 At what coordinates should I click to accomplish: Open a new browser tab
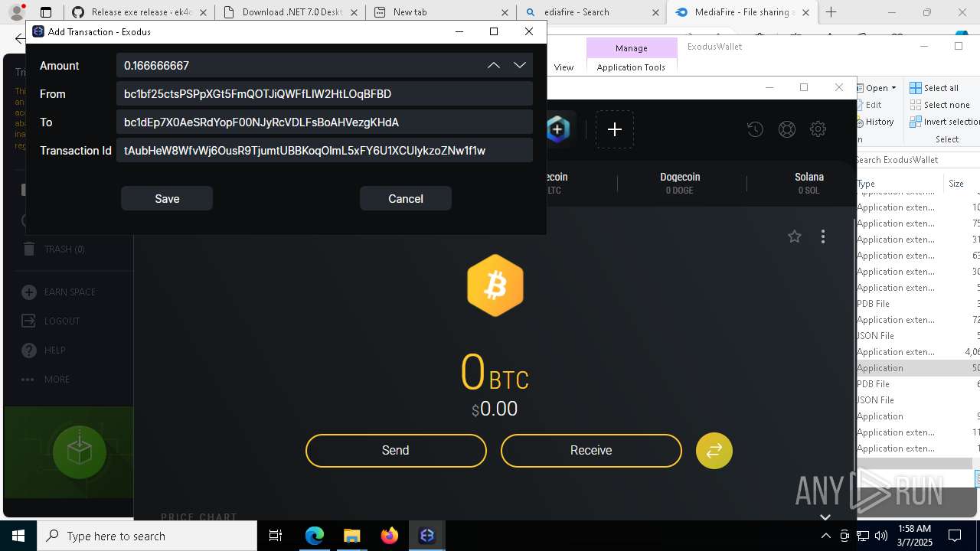coord(831,12)
